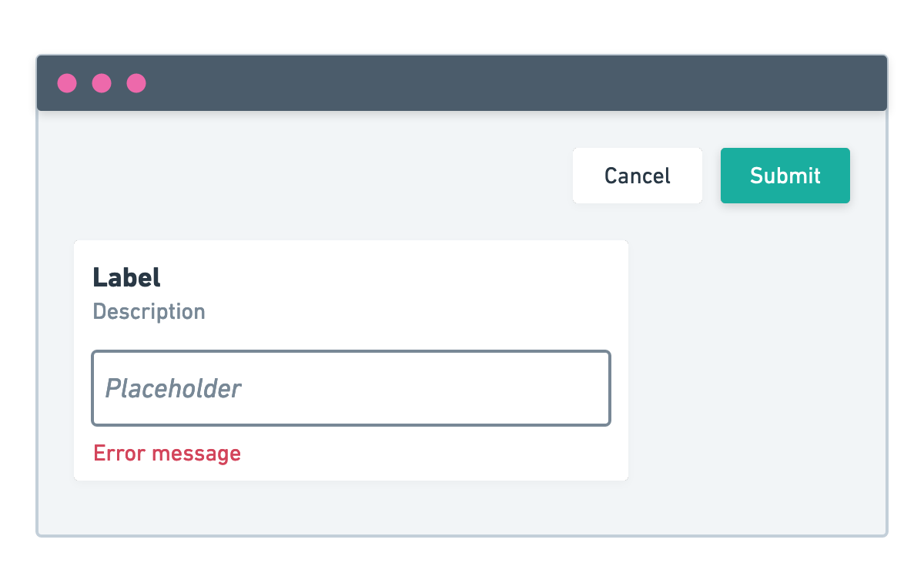Click the italic Placeholder text

click(173, 388)
